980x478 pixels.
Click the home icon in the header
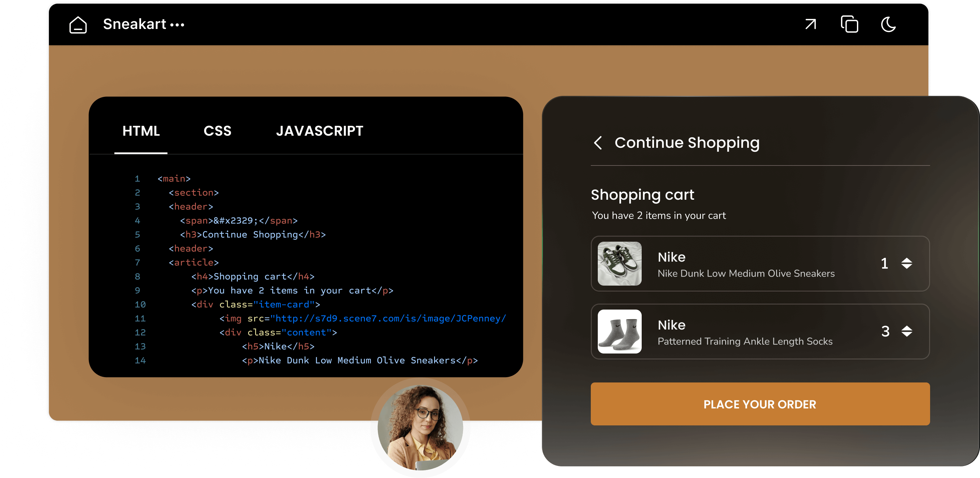click(x=78, y=25)
